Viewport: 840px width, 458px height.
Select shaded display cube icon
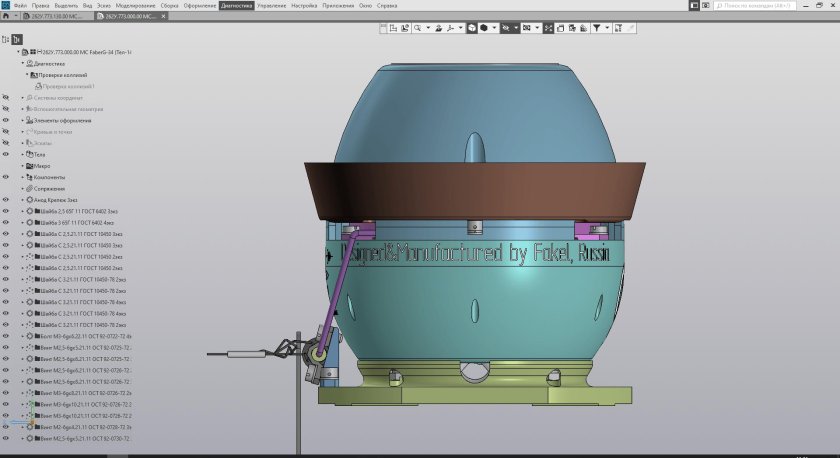coord(483,28)
